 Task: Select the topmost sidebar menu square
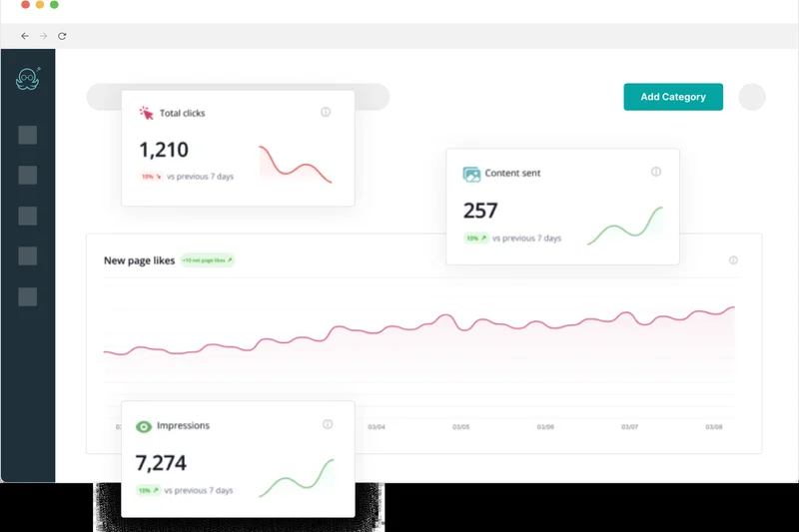tap(28, 135)
